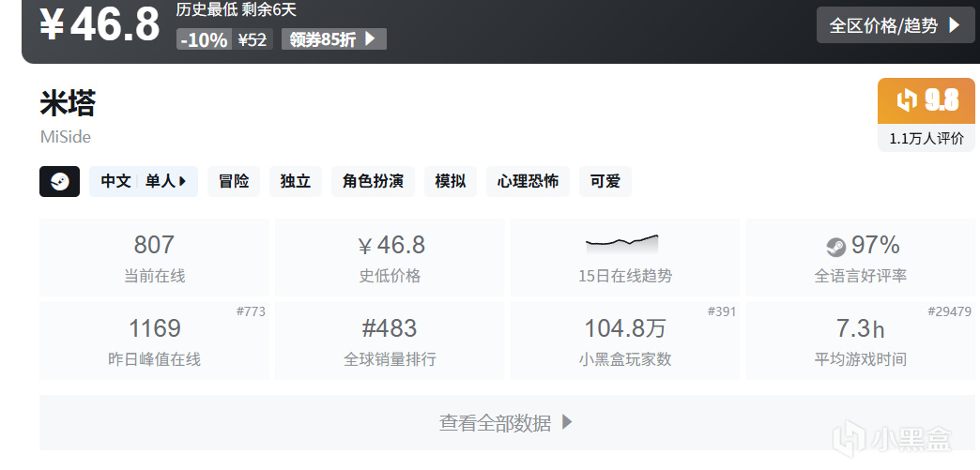Expand the 中文 单人 language tag

[x=143, y=182]
